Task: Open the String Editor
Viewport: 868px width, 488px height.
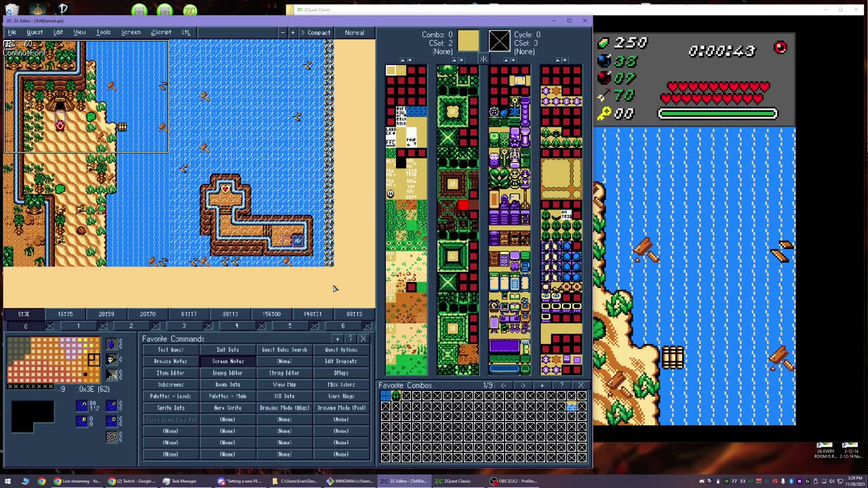Action: (284, 373)
